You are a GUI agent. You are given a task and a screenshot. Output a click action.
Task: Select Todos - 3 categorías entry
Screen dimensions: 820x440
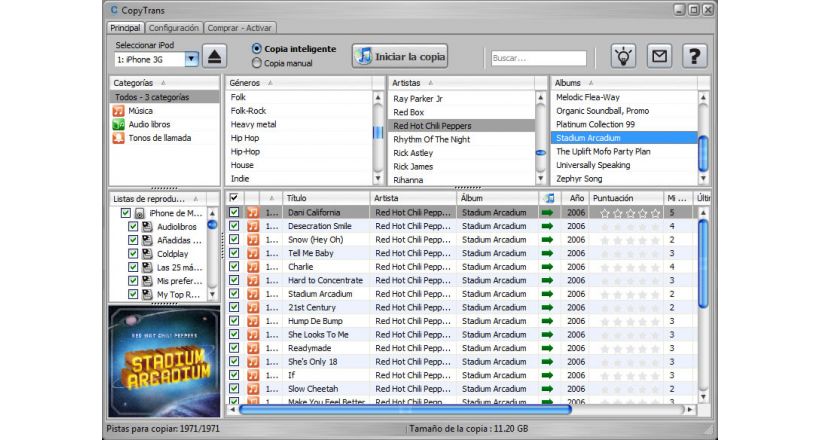click(x=164, y=97)
